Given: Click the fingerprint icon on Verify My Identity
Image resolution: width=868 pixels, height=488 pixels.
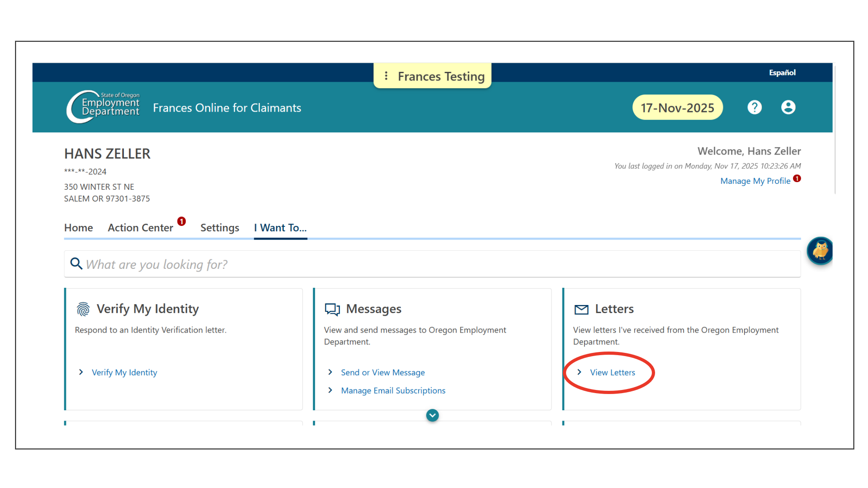Looking at the screenshot, I should 83,309.
